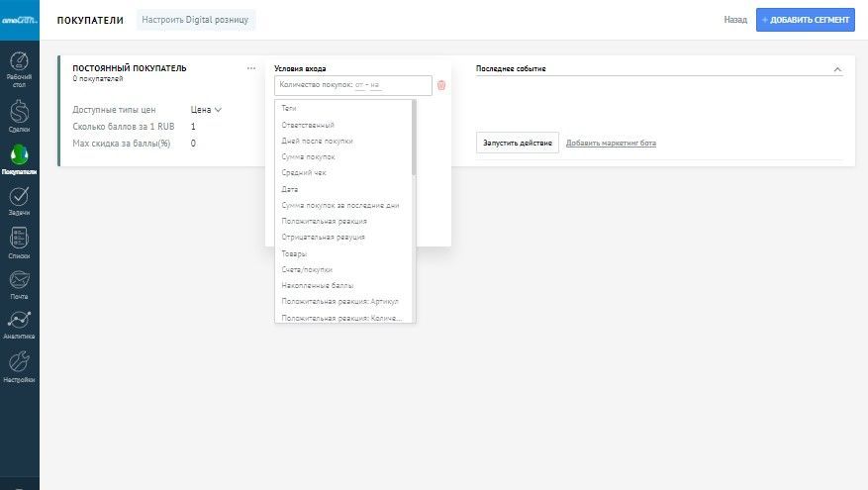Select Счета/покупки option
The image size is (868, 490).
click(307, 269)
